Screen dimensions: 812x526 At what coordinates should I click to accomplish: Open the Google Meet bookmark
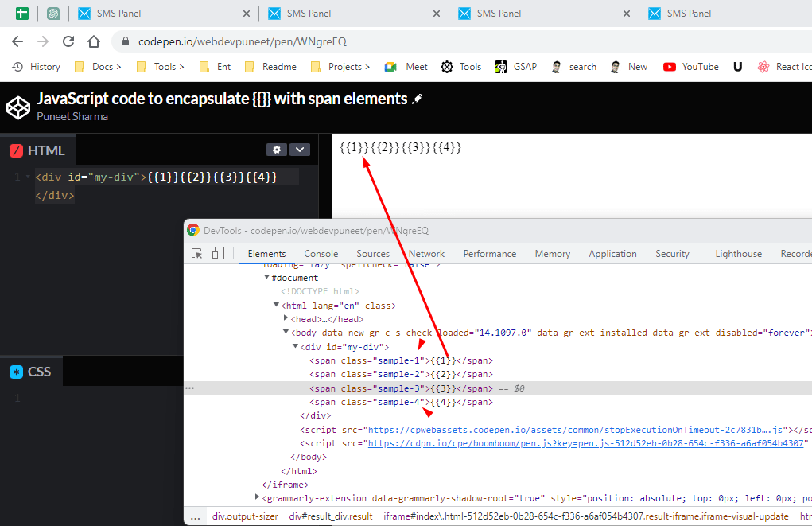(405, 67)
